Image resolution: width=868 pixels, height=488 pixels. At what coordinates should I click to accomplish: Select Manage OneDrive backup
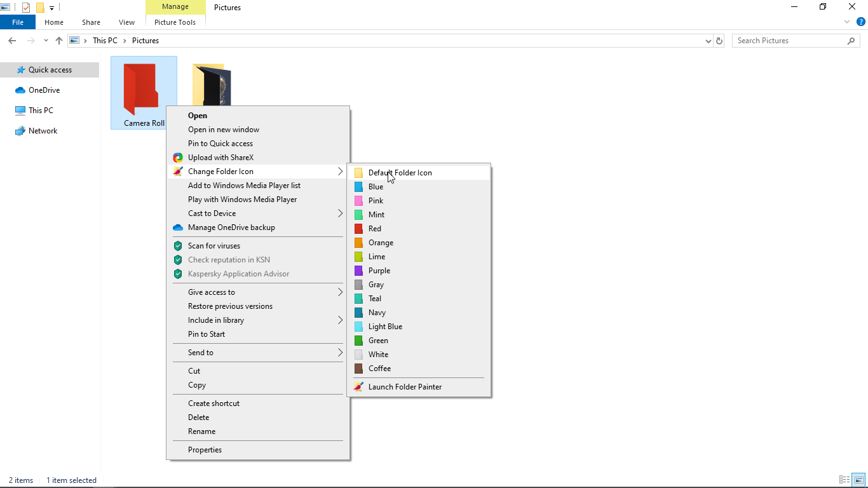[x=231, y=227]
